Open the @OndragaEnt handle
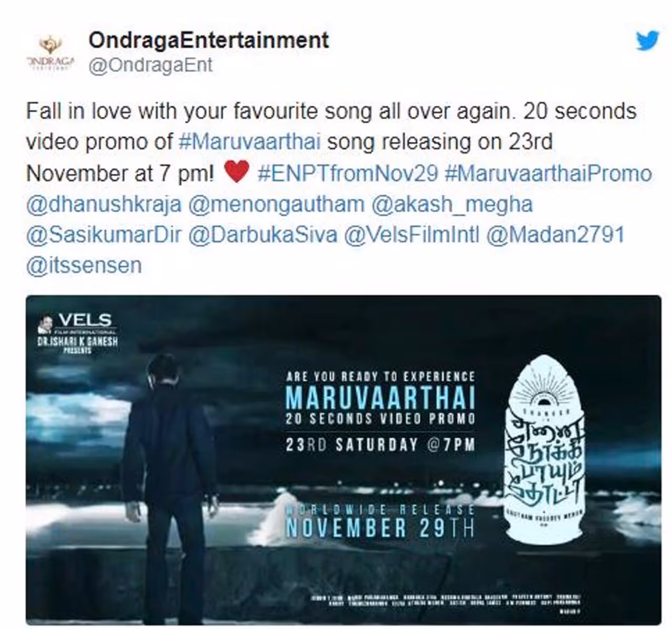The image size is (672, 629). 150,66
